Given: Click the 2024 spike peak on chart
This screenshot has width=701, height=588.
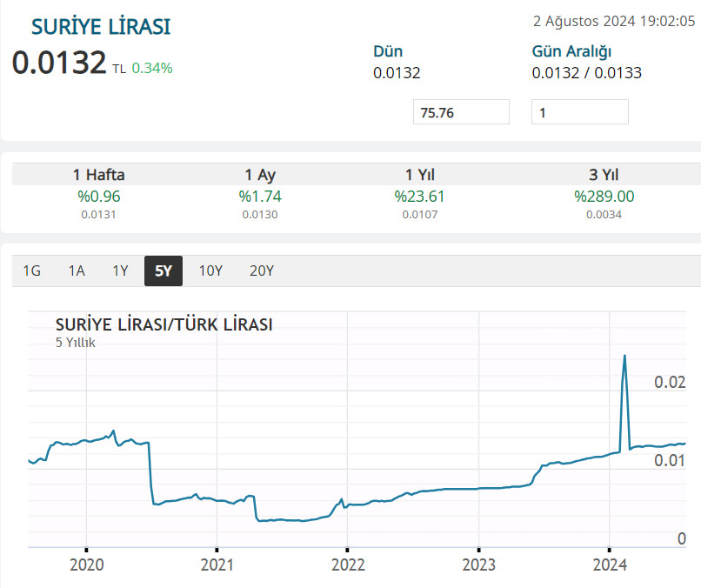Looking at the screenshot, I should (624, 356).
